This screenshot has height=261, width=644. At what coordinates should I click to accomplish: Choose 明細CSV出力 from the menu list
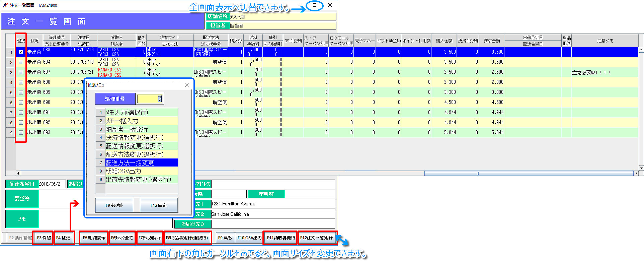[141, 171]
